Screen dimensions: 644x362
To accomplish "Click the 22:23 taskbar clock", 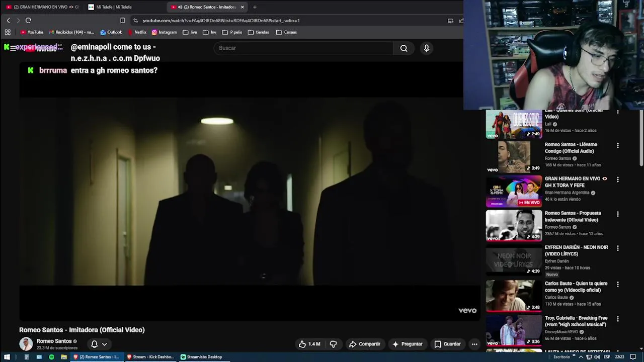I will tap(619, 357).
